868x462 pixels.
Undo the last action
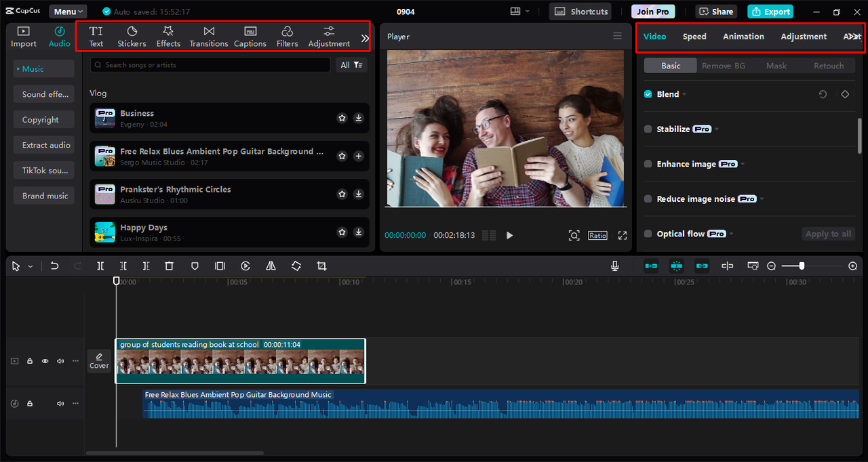click(x=54, y=266)
